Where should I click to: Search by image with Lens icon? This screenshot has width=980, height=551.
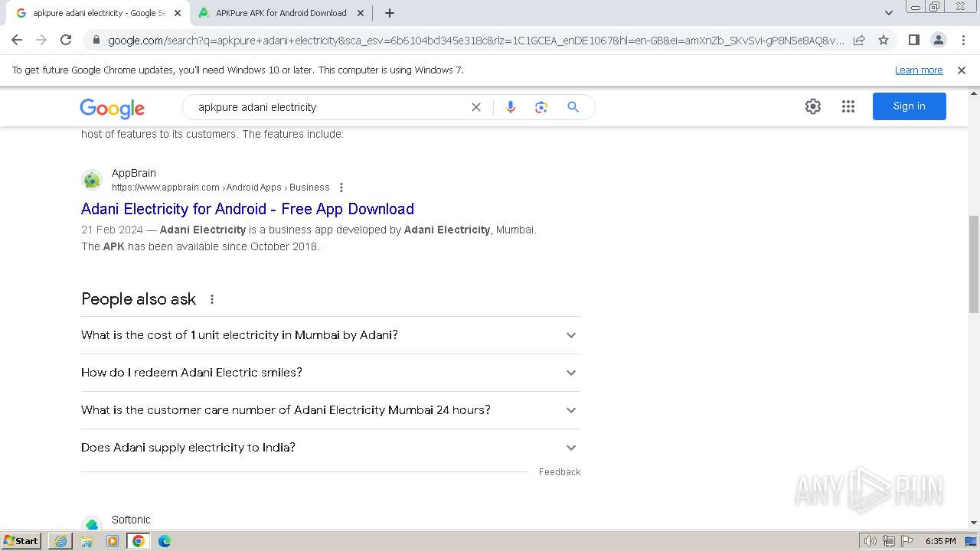(x=541, y=107)
